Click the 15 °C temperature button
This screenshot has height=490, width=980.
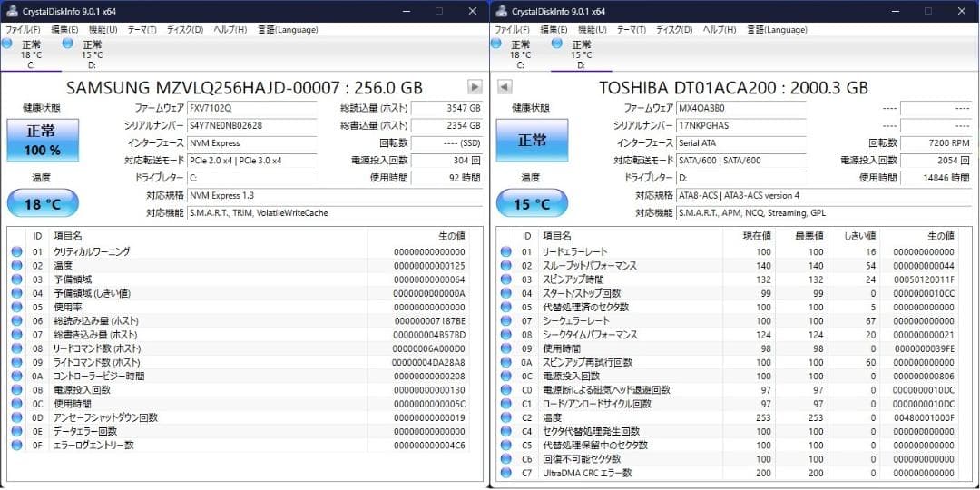tap(532, 204)
